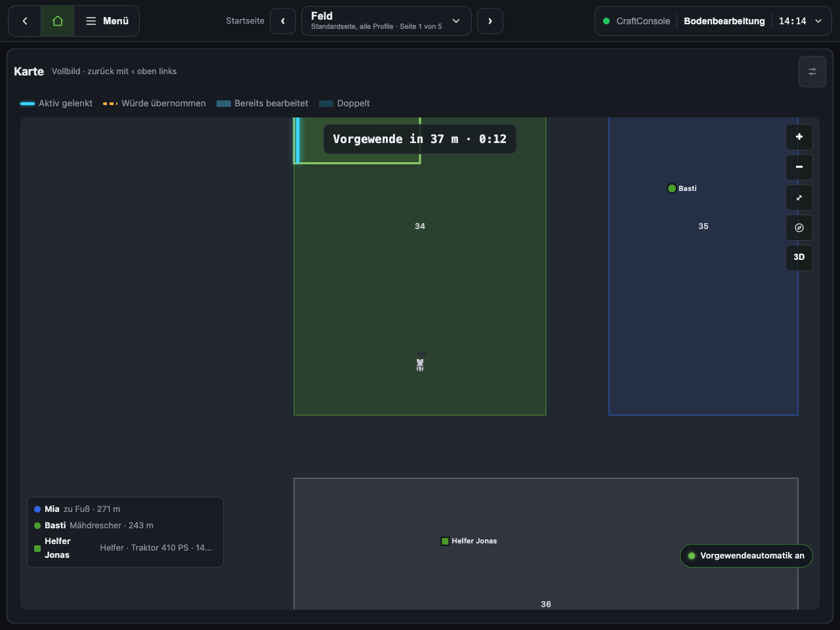The width and height of the screenshot is (840, 630).
Task: Click the Bodenbearbeitung label in header
Action: (x=724, y=21)
